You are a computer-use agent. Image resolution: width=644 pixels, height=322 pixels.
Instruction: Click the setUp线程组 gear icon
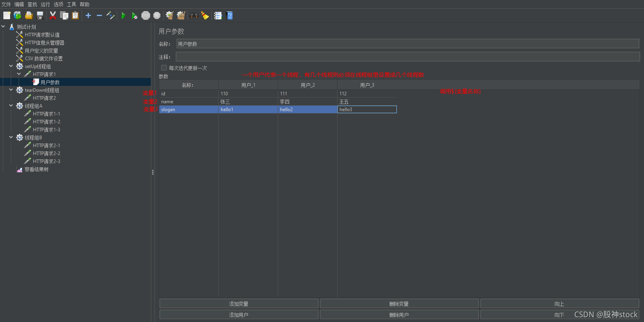[x=19, y=66]
